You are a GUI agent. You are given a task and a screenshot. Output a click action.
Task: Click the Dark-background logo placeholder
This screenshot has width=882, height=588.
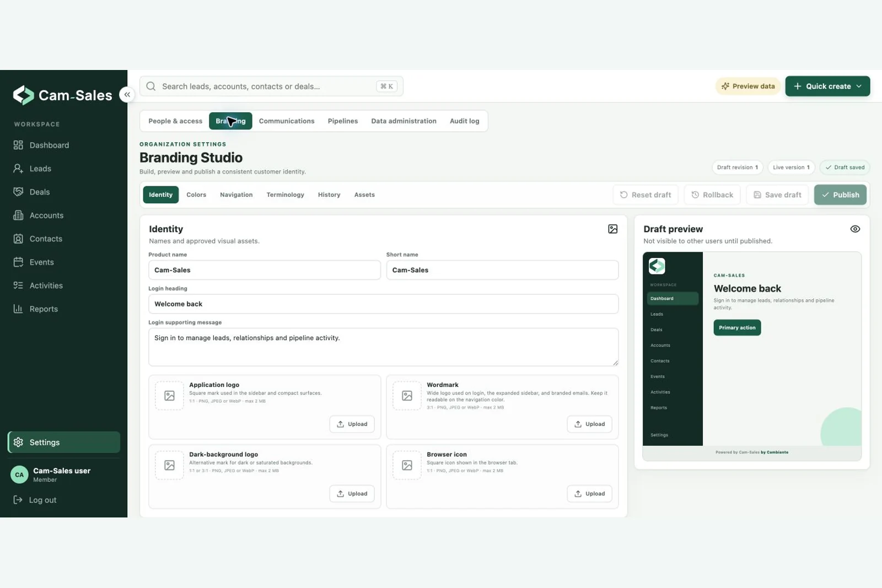click(x=169, y=465)
